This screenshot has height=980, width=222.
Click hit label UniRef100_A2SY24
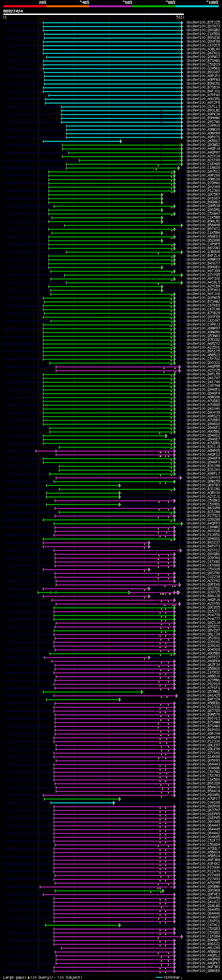(x=203, y=156)
